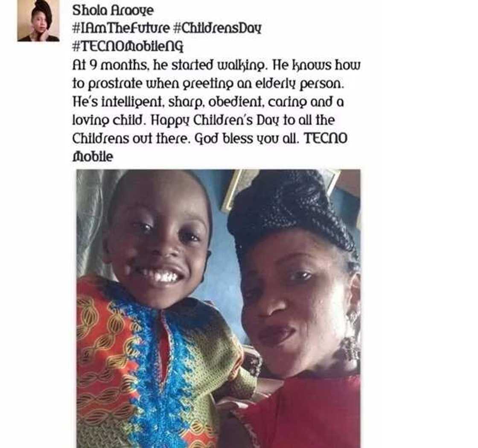Click the child's colorful patterned shirt
The height and width of the screenshot is (448, 478).
point(162,366)
